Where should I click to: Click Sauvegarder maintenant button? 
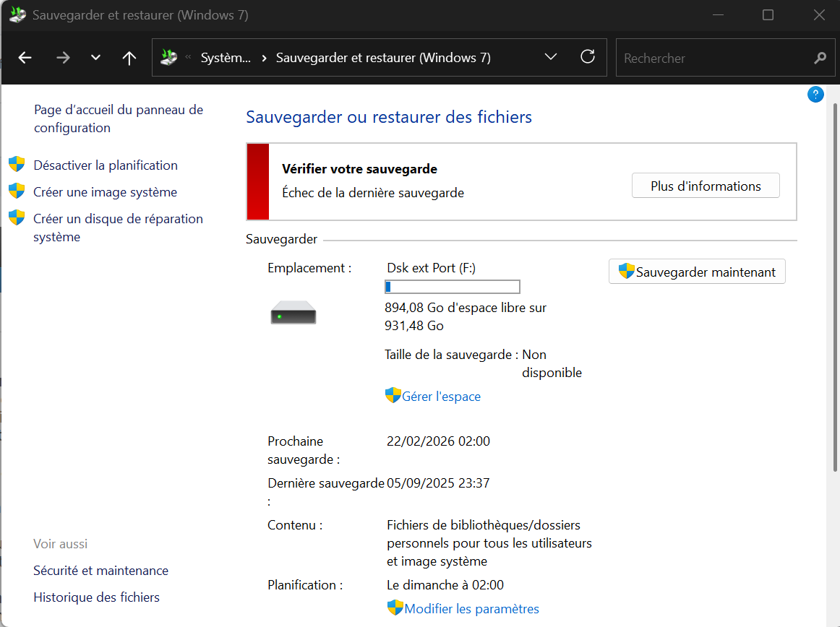pyautogui.click(x=697, y=272)
